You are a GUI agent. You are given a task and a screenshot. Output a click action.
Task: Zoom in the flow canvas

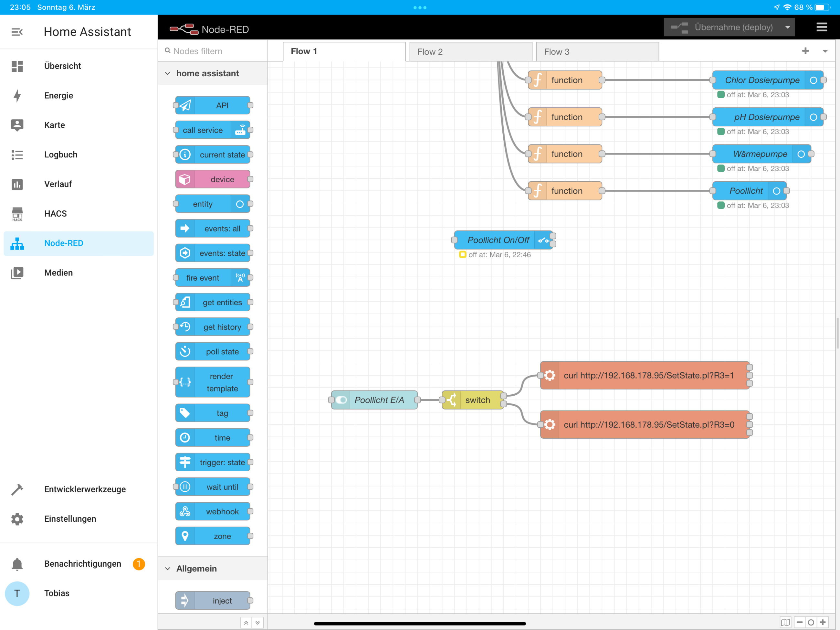[x=823, y=622]
